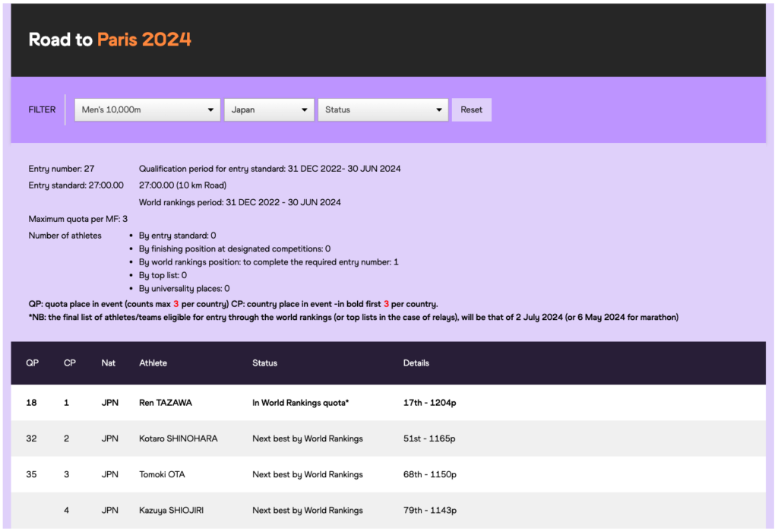Image resolution: width=778 pixels, height=532 pixels.
Task: Click Kotaro SHINOHARA's 51st - 1165p details
Action: (430, 439)
